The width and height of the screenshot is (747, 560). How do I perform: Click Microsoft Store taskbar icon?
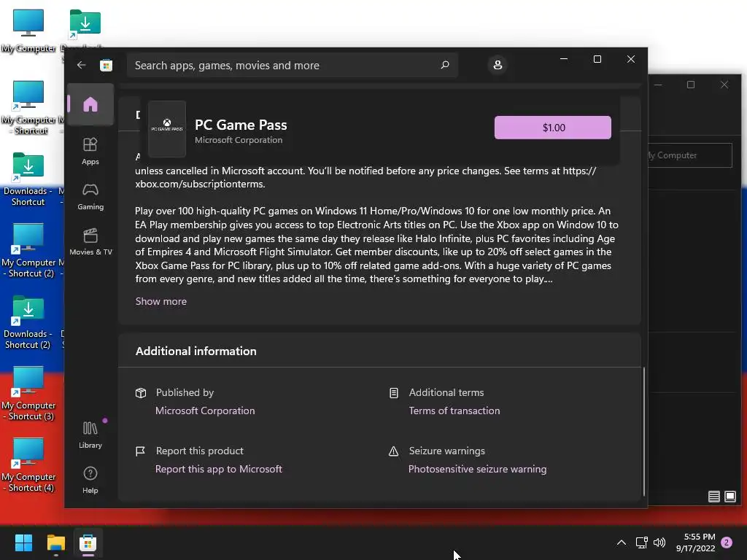click(88, 542)
